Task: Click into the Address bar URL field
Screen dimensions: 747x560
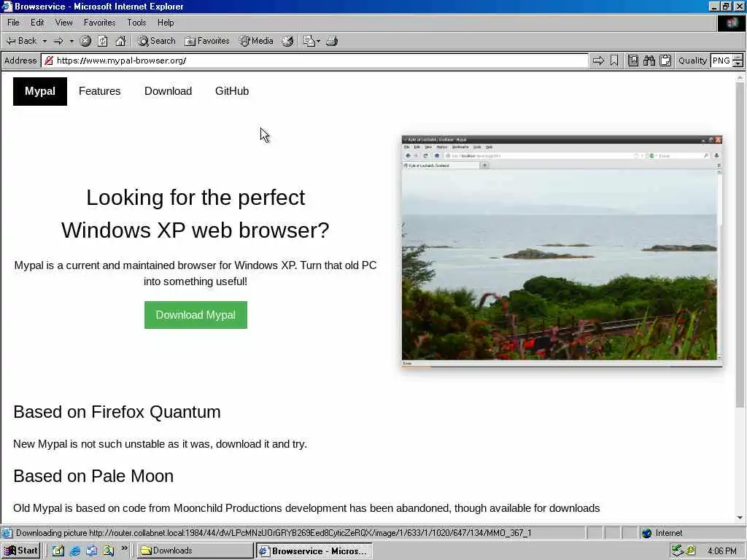Action: [x=314, y=61]
